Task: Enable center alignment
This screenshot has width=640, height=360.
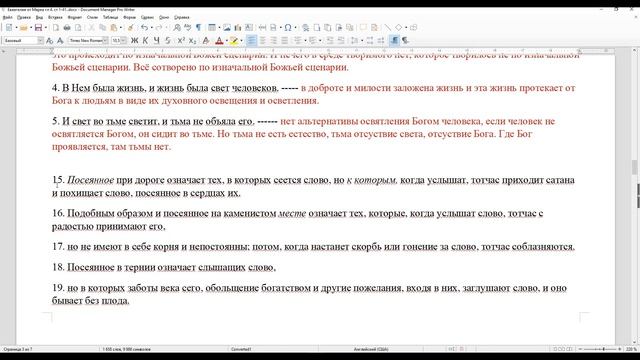Action: (262, 40)
